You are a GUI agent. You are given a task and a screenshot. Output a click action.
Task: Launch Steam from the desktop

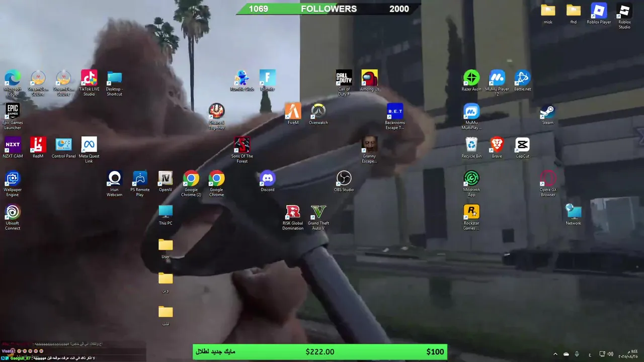[x=547, y=114]
